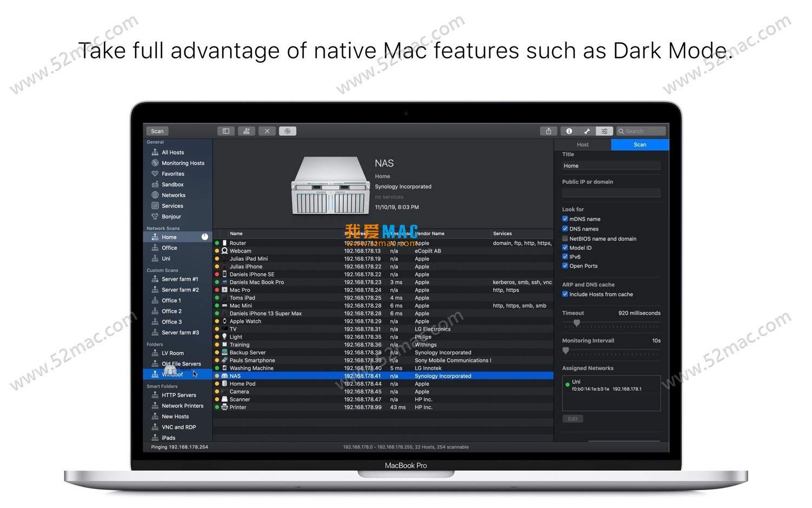The height and width of the screenshot is (508, 812).
Task: Open the share icon in toolbar
Action: pos(548,131)
